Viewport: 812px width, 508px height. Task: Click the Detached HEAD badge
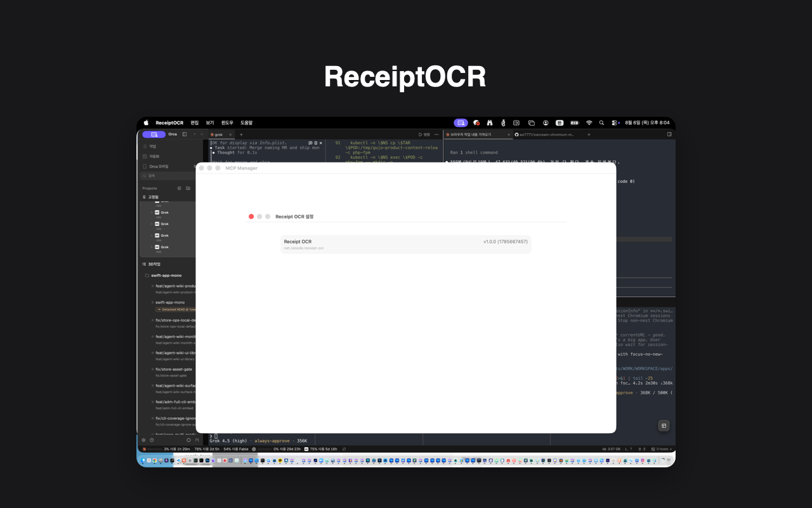click(176, 310)
